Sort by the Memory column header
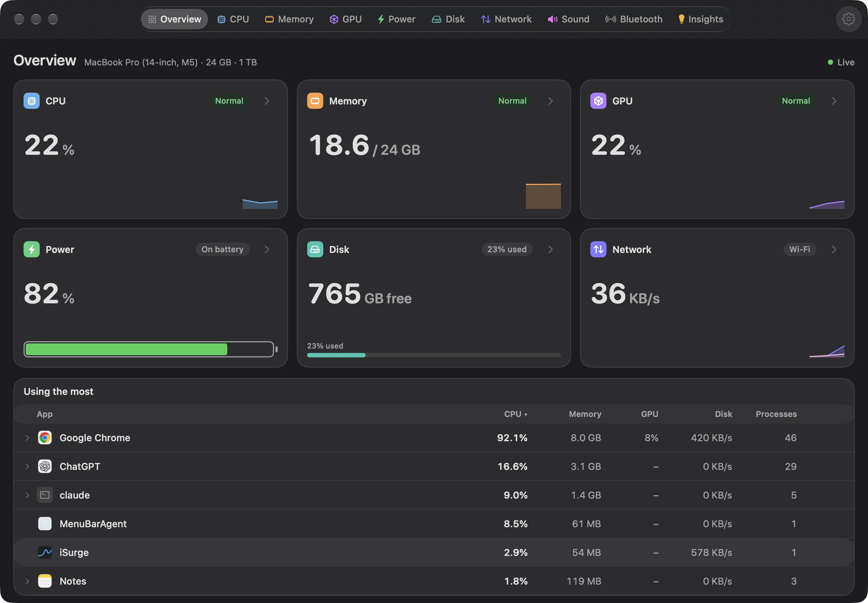Screen dimensions: 868x603 (x=585, y=414)
